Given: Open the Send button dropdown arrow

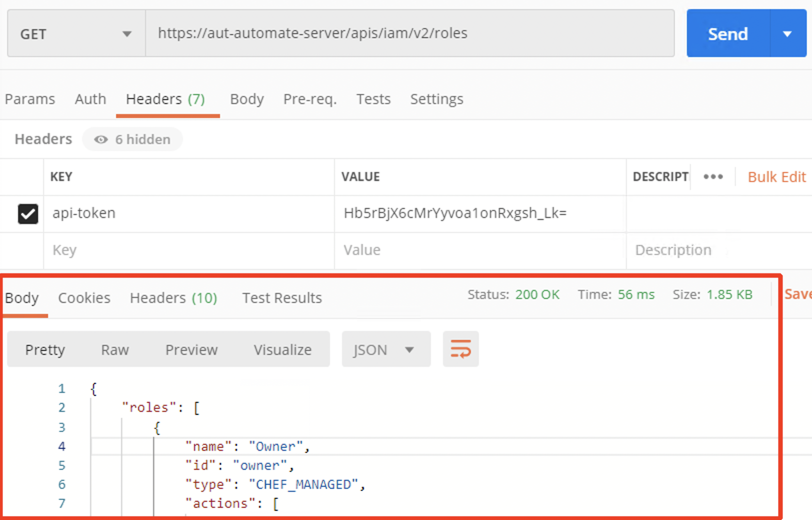Looking at the screenshot, I should click(x=788, y=33).
